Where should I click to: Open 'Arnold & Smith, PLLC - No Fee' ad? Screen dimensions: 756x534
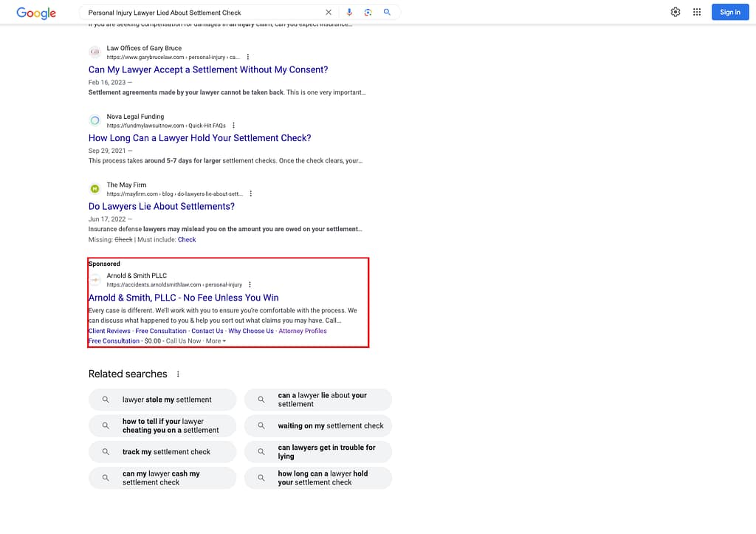183,298
